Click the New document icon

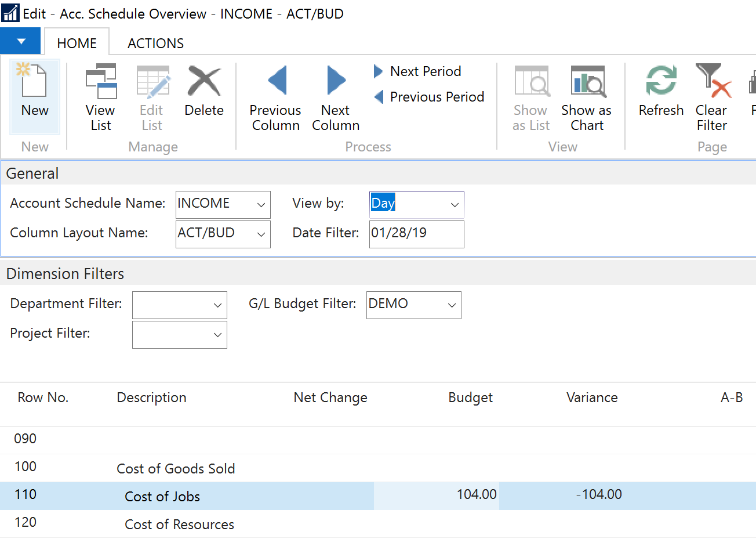coord(34,81)
